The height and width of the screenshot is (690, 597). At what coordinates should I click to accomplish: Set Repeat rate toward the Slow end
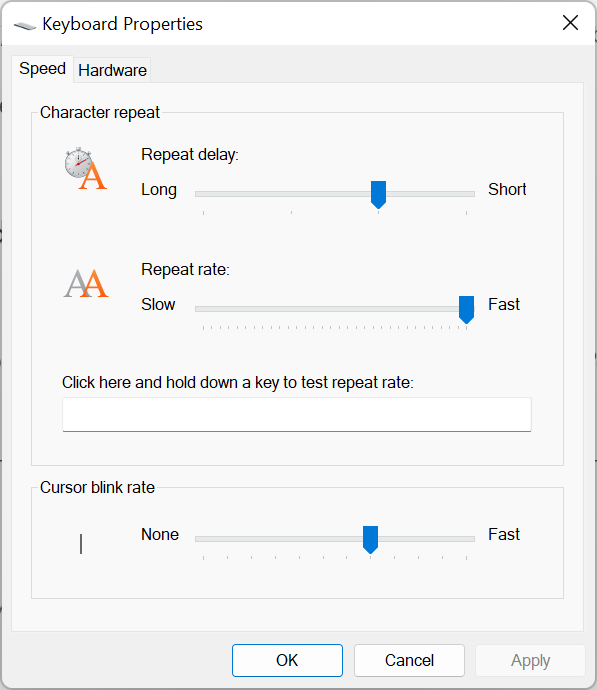tap(203, 309)
